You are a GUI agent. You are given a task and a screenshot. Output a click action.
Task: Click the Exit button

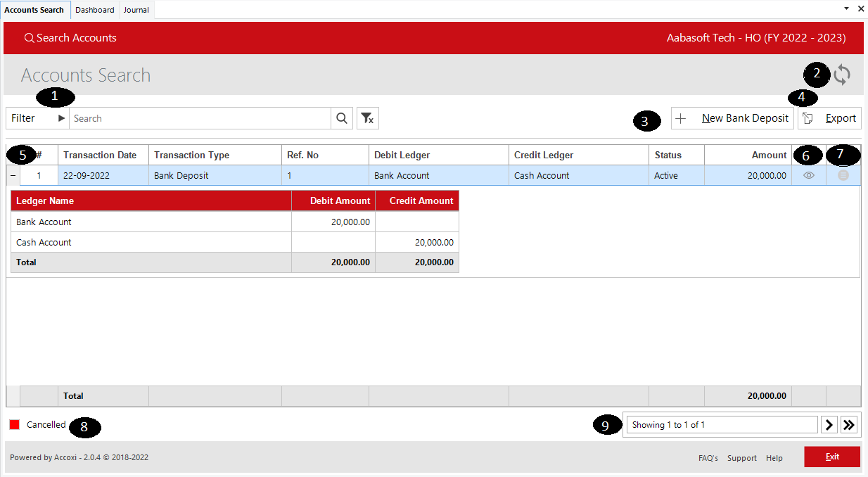tap(832, 457)
